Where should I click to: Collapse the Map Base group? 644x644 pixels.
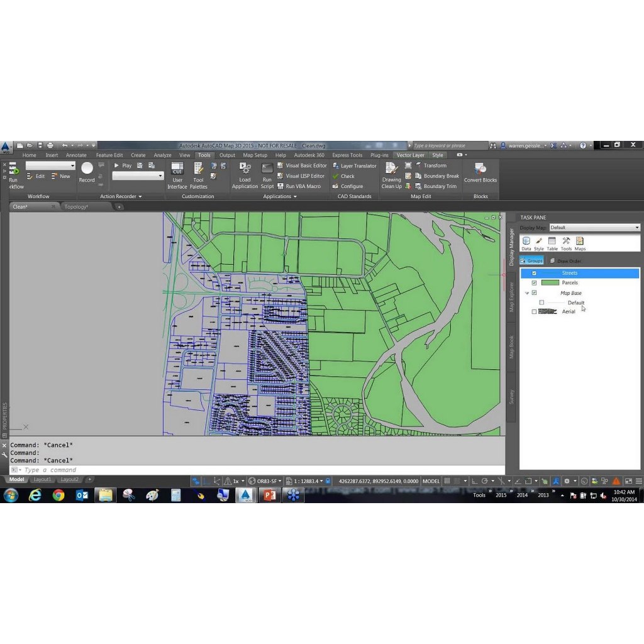tap(526, 293)
